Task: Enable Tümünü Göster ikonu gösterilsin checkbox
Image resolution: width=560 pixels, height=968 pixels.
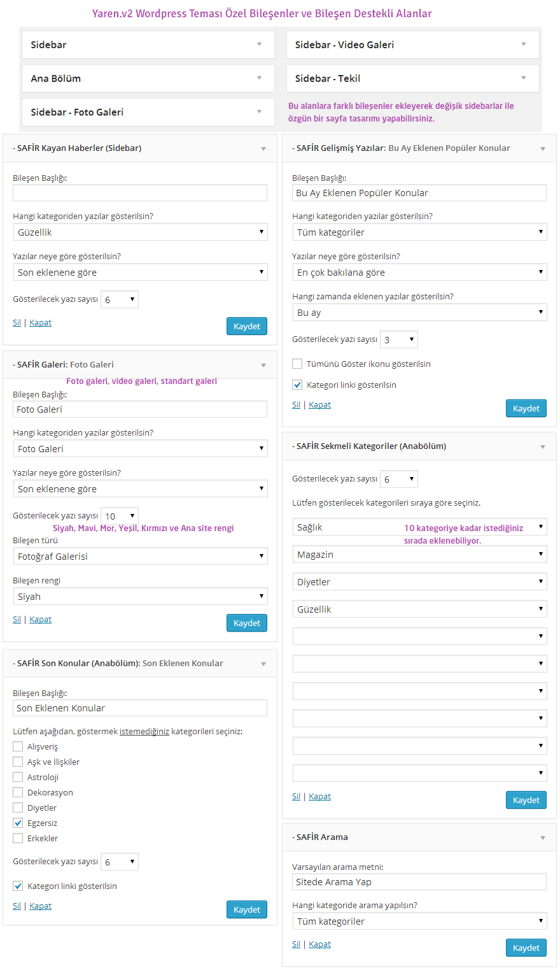Action: [297, 364]
